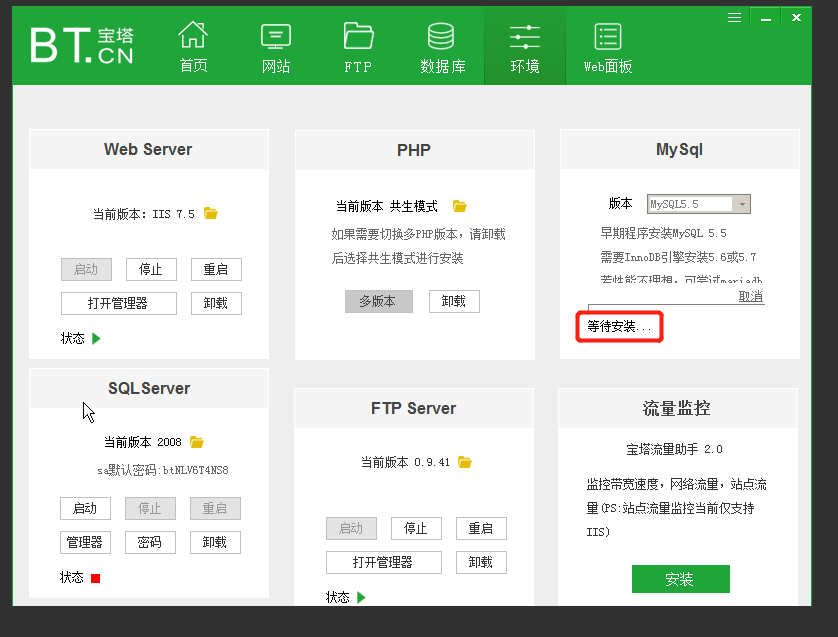Open IIS 7.5 install folder icon
The image size is (838, 637).
pos(211,214)
